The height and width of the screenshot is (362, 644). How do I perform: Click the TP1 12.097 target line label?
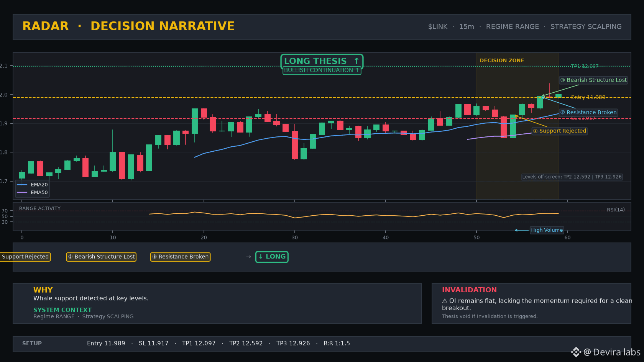pos(585,66)
